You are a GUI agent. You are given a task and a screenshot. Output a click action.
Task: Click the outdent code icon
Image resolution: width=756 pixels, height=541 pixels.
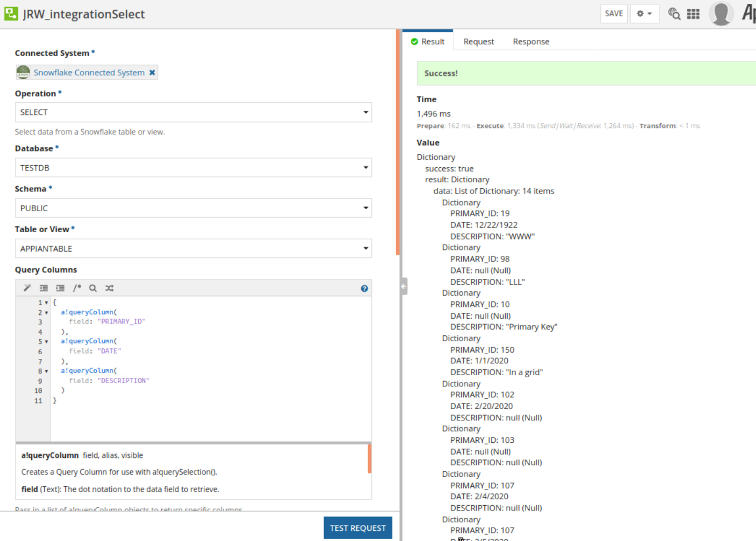(44, 288)
